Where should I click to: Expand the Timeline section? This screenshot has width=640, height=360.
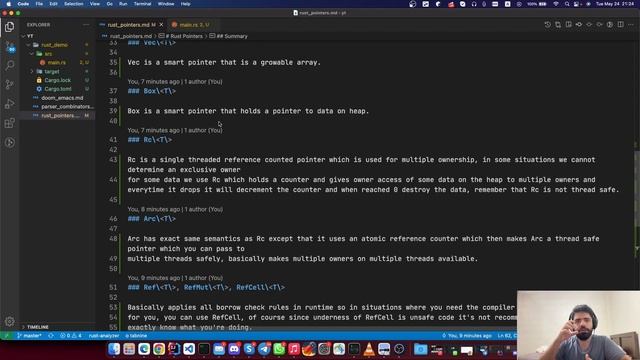(38, 327)
